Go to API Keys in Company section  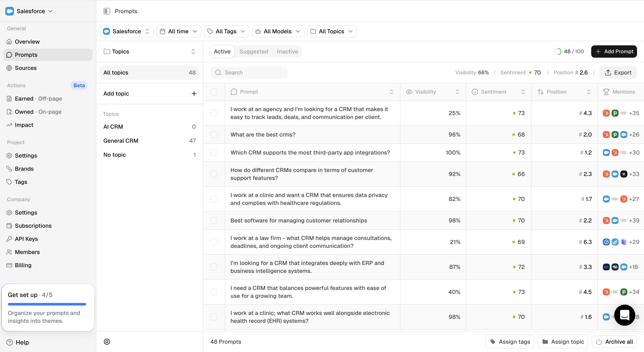pyautogui.click(x=26, y=239)
